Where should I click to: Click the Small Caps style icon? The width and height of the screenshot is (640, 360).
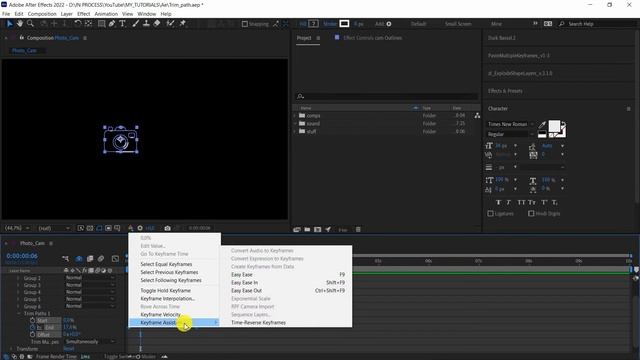531,202
